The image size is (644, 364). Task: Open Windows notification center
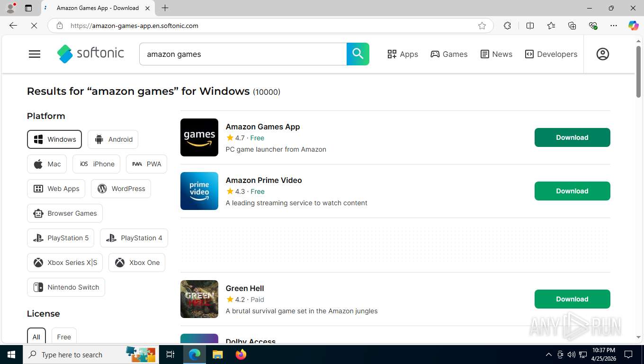pos(628,355)
